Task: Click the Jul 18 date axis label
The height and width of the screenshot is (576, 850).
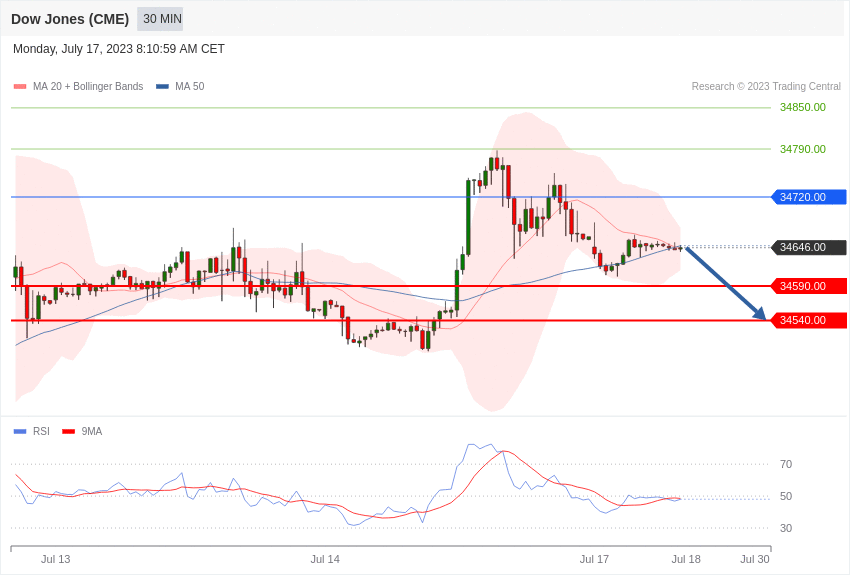Action: tap(686, 559)
